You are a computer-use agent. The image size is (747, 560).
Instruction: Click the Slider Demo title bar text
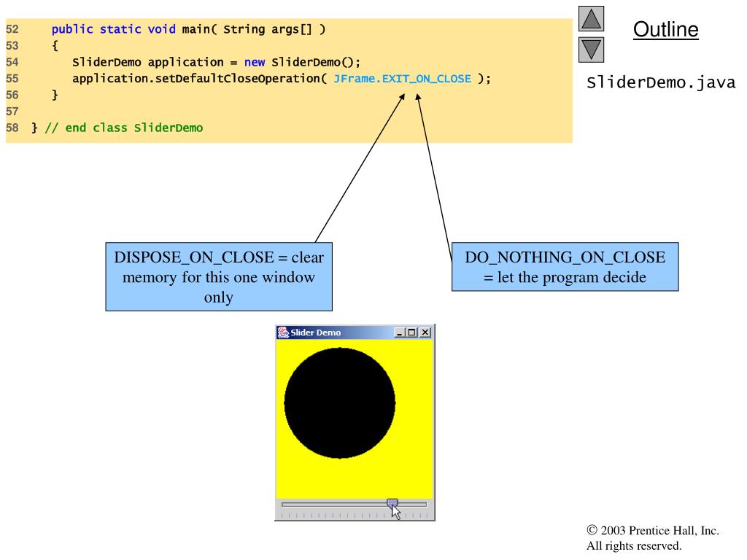tap(315, 332)
